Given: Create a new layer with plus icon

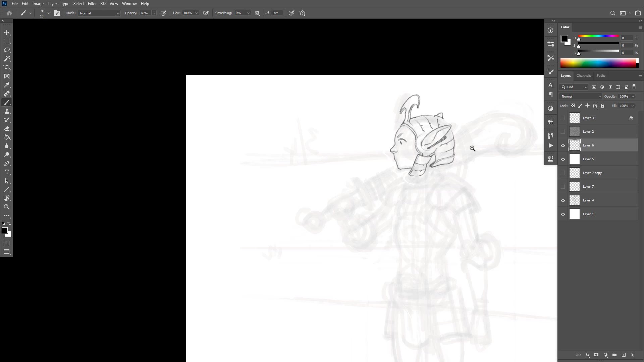Looking at the screenshot, I should click(x=624, y=355).
